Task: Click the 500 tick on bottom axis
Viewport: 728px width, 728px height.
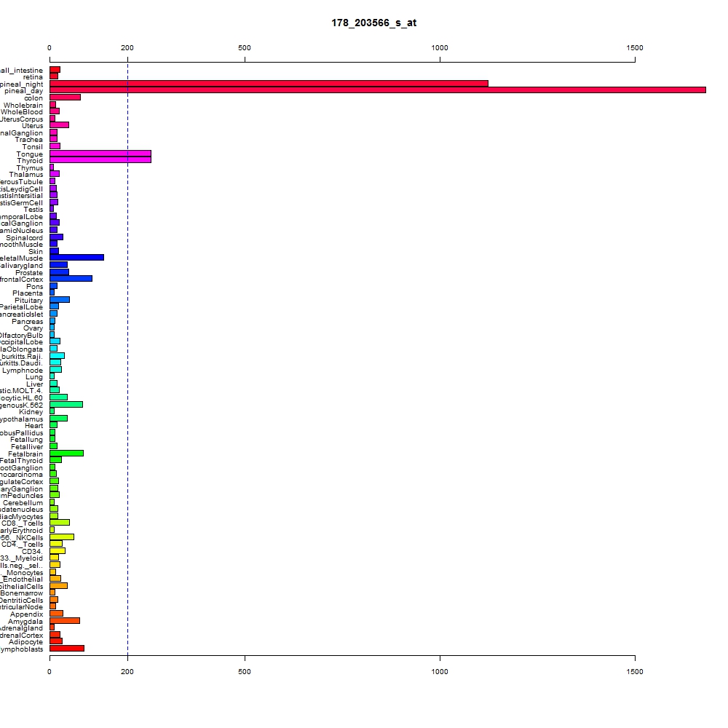Action: [x=245, y=671]
